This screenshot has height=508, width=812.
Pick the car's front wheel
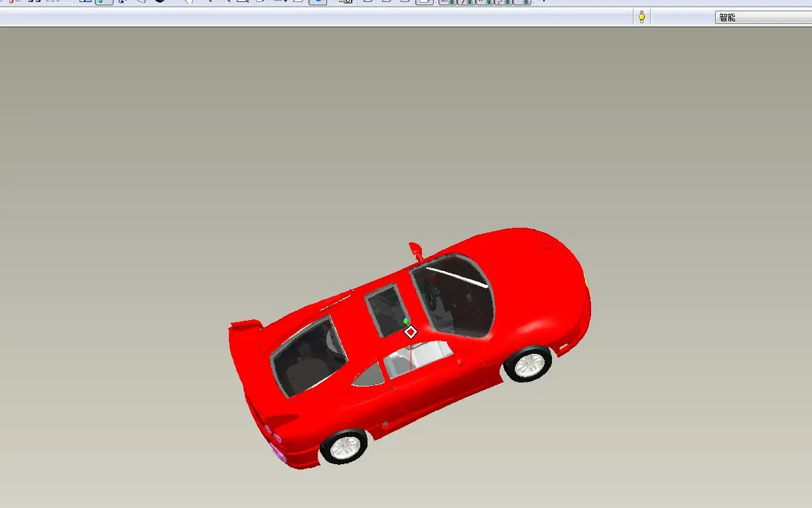click(x=528, y=364)
